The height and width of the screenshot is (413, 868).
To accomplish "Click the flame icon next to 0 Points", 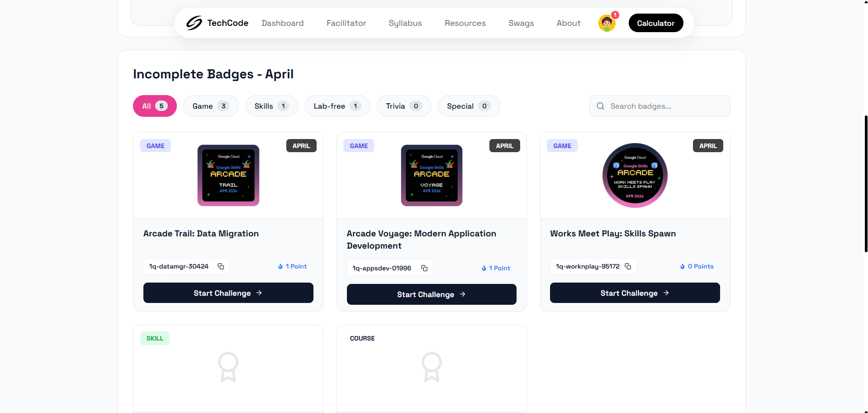I will point(683,266).
